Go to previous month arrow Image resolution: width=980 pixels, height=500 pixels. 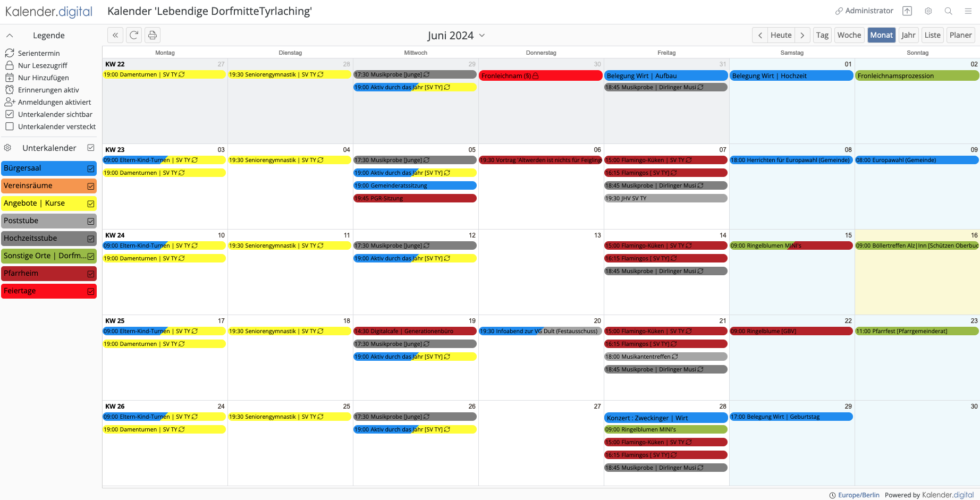[x=760, y=35]
